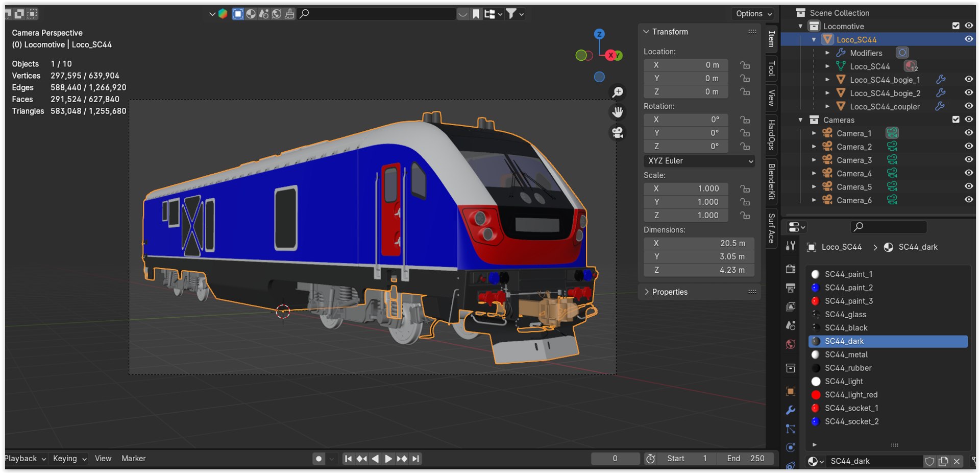Open XYZ Euler rotation mode dropdown
This screenshot has width=980, height=473.
point(699,161)
